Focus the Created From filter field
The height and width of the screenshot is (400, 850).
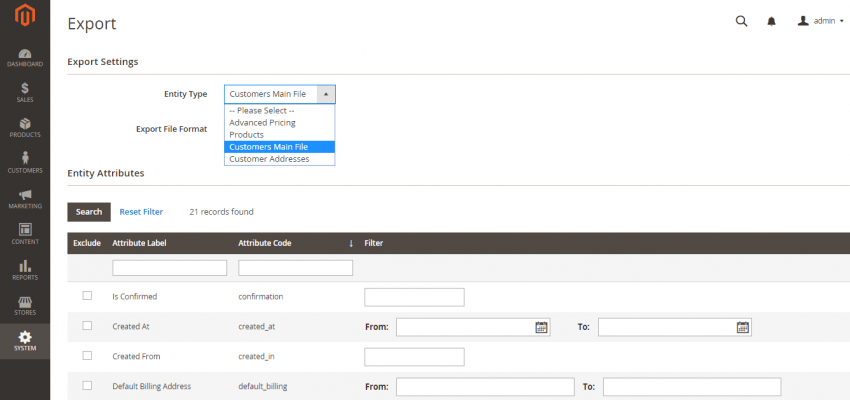coord(414,357)
